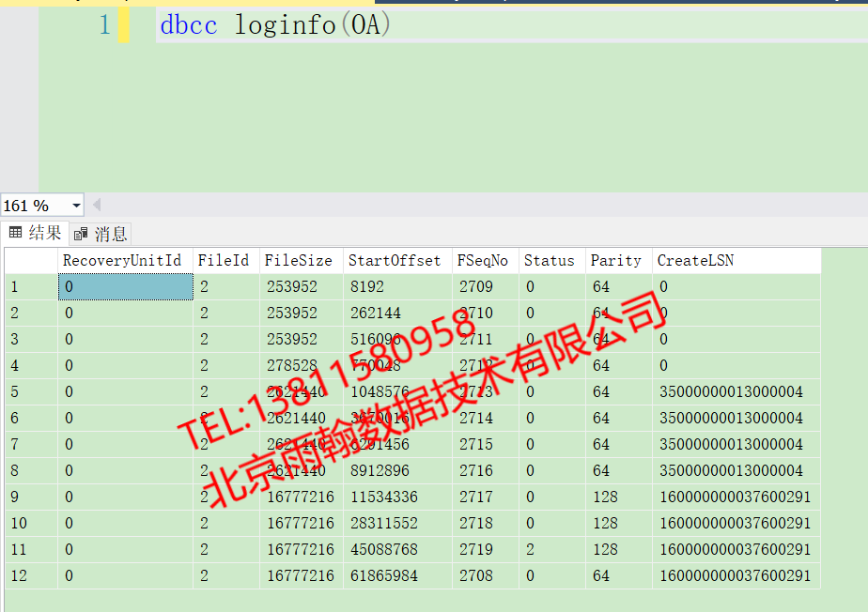Select the row 9 header number
Screen dimensions: 868x612
tap(31, 497)
